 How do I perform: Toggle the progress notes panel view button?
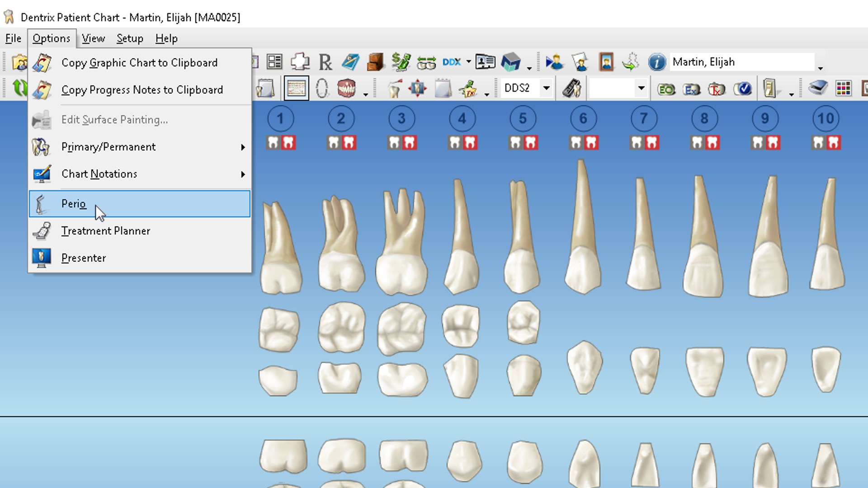pos(296,89)
